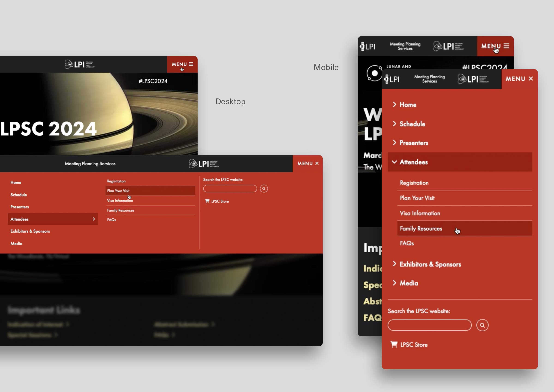
Task: Open FAQs in desktop submenu
Action: coord(112,220)
